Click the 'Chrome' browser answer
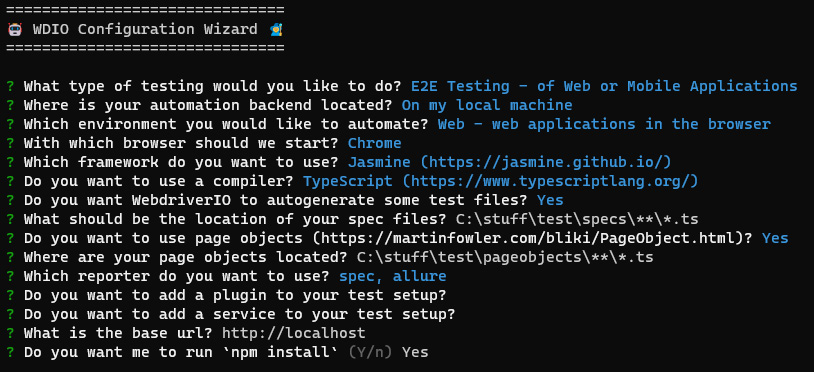Screen dimensions: 814x372 (x=374, y=143)
